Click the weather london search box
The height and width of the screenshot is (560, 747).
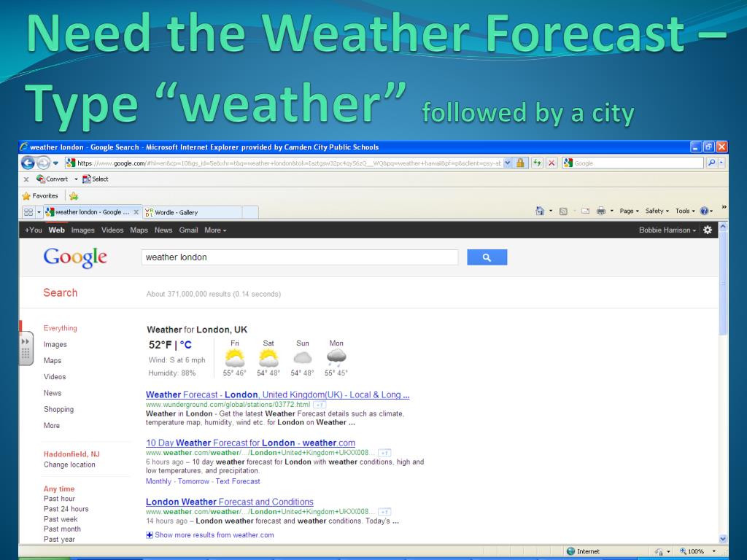click(x=300, y=257)
